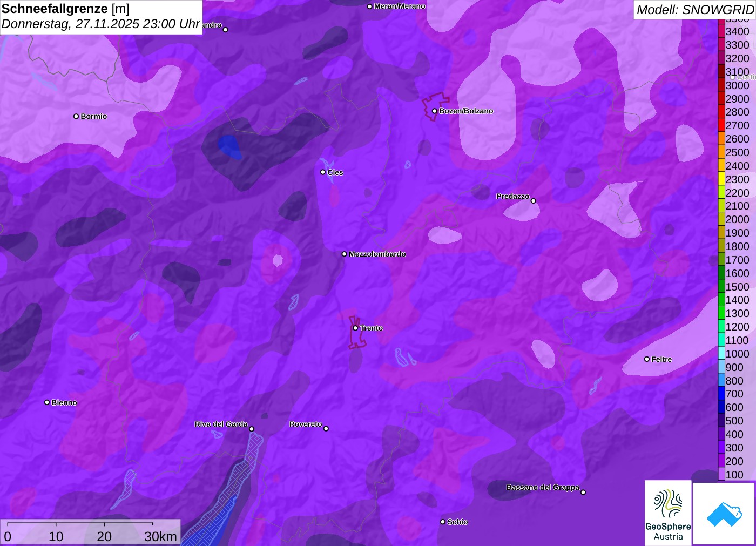Click the "20" scale bar label
The width and height of the screenshot is (756, 546).
[x=104, y=536]
